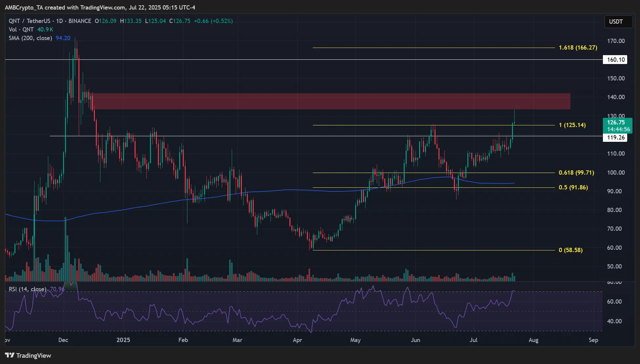Click the Jun label on the time axis
640x364 pixels.
416,340
